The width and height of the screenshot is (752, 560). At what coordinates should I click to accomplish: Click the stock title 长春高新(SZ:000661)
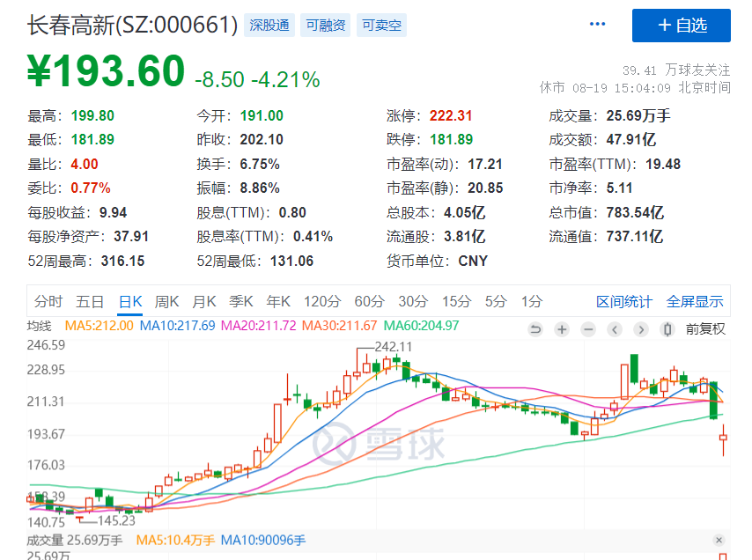click(x=132, y=25)
